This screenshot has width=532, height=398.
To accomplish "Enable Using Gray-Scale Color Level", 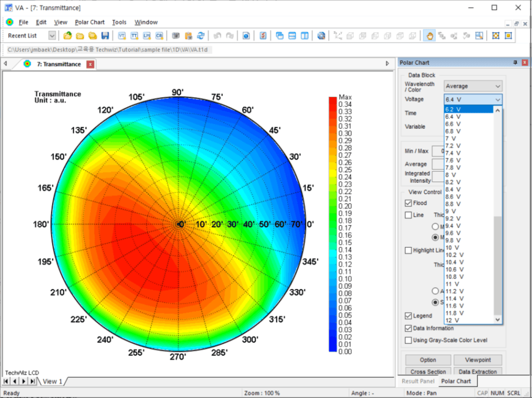I will [409, 340].
